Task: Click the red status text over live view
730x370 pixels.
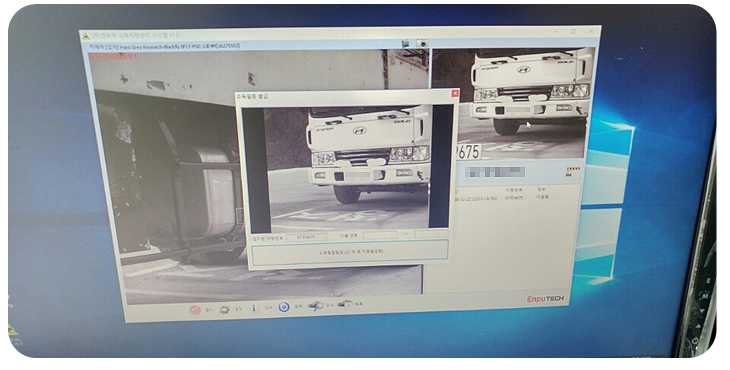Action: click(x=113, y=57)
